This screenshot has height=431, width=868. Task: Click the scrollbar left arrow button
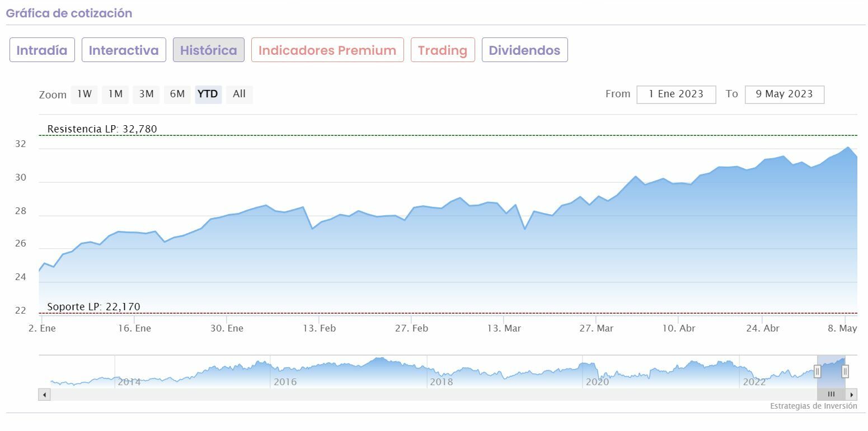click(44, 394)
